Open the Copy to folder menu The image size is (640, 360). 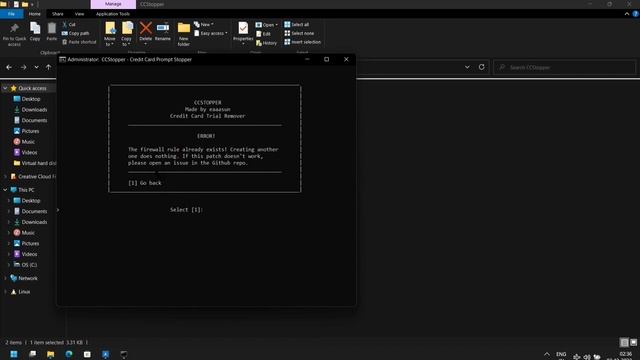point(127,33)
